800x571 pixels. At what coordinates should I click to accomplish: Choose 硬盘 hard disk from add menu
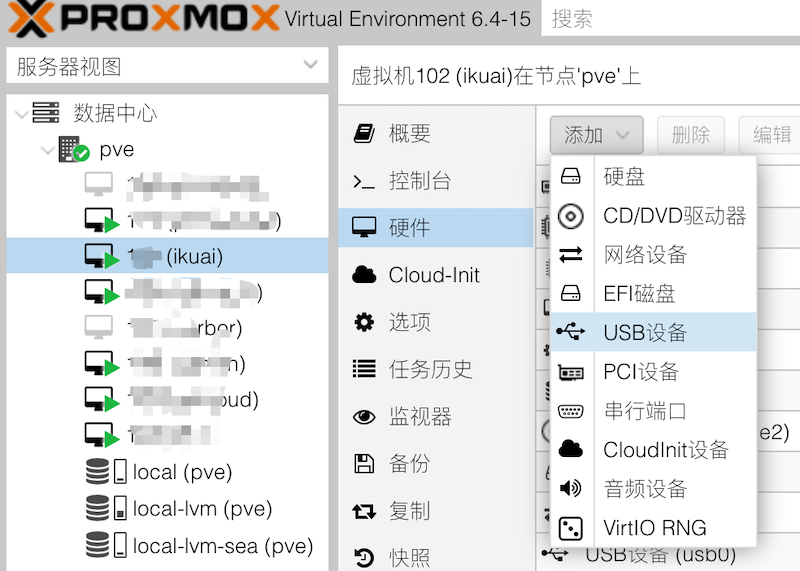pyautogui.click(x=654, y=177)
